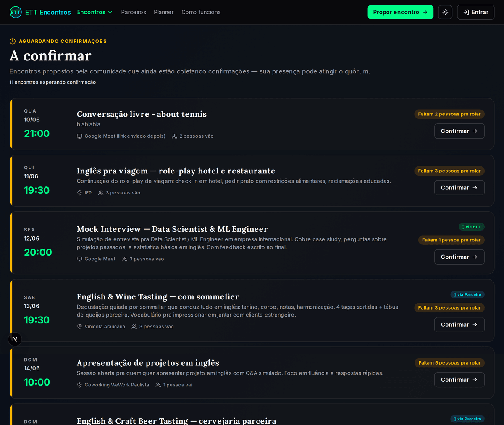Click location pin beside Vinícola Araucária

79,327
